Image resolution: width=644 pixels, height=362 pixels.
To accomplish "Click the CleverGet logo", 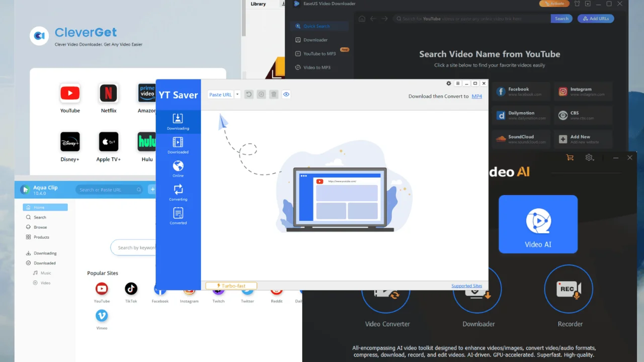I will point(39,36).
